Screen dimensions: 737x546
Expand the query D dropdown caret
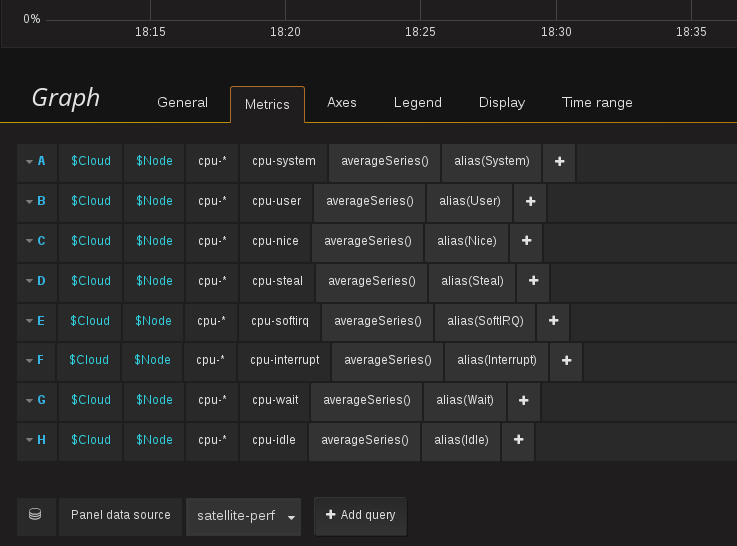(x=29, y=281)
